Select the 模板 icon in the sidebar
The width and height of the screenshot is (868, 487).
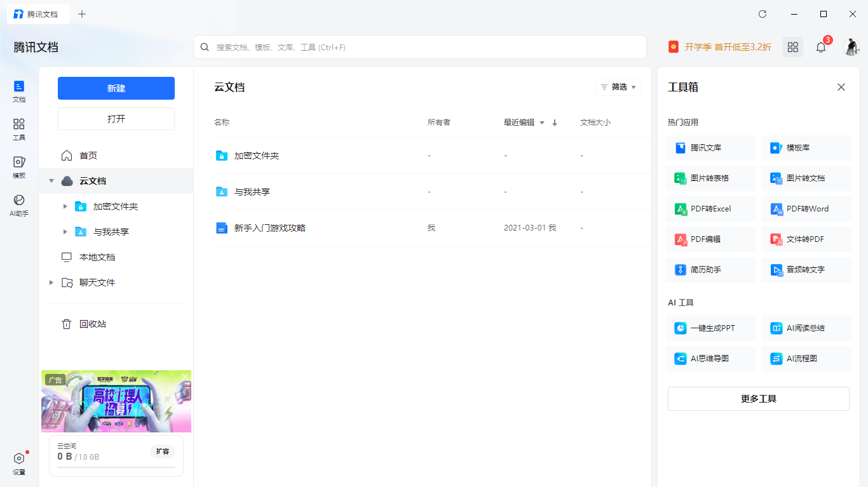[x=18, y=167]
